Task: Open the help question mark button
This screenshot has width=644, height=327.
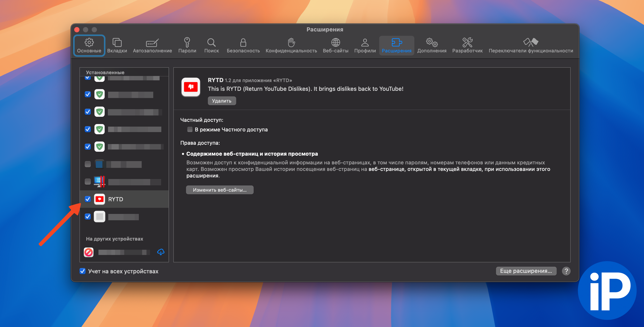Action: click(x=566, y=271)
